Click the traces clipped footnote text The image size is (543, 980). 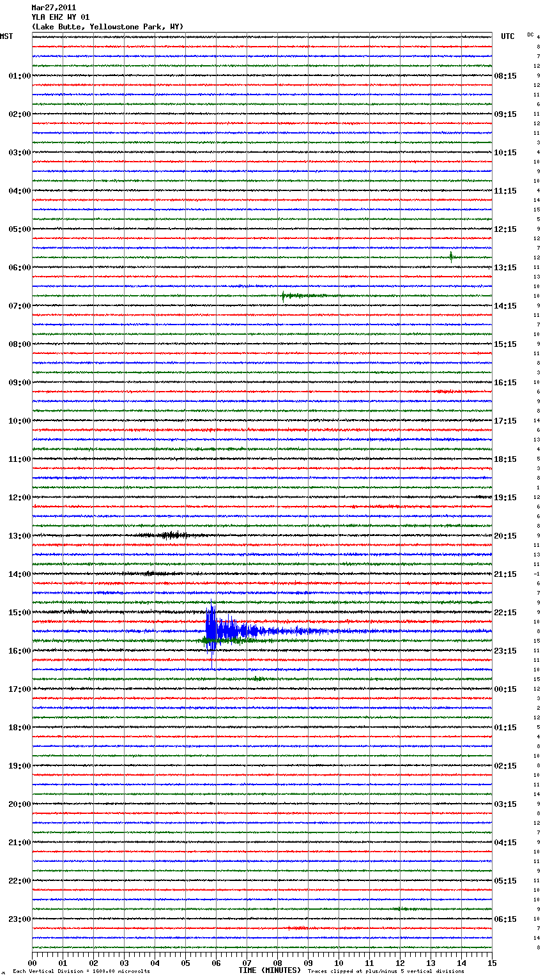point(386,971)
